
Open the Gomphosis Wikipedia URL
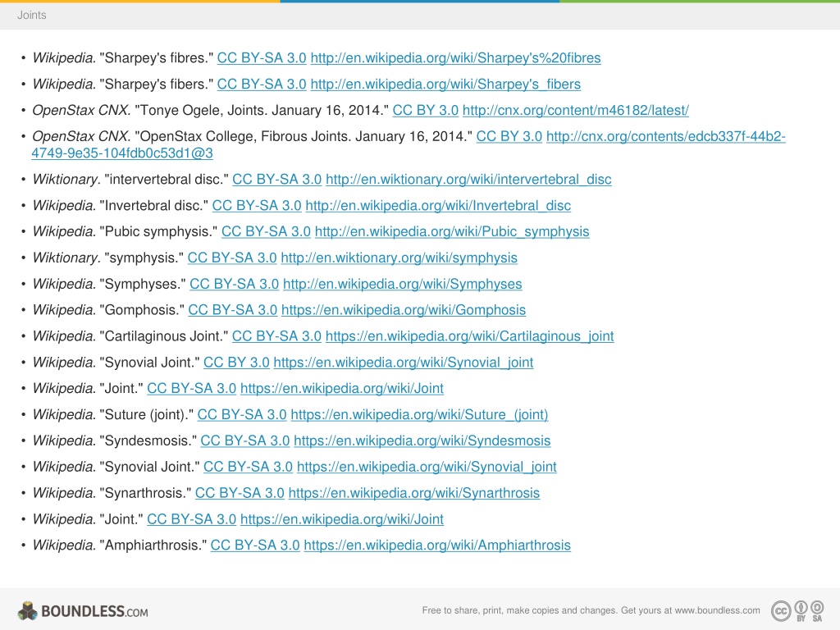coord(404,310)
